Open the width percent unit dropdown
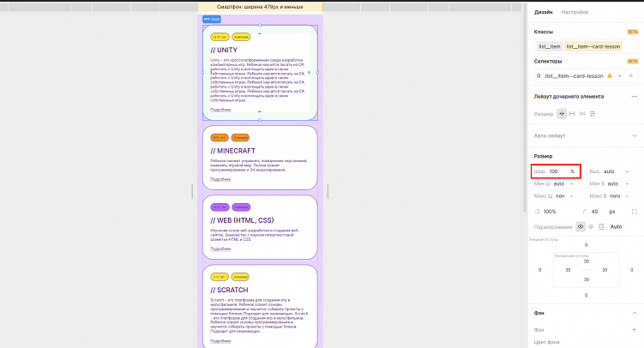The image size is (644, 348). pyautogui.click(x=573, y=171)
